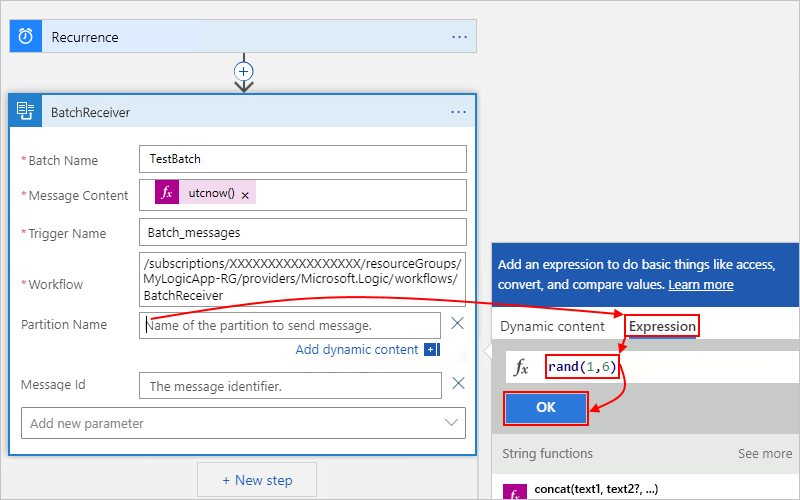Screen dimensions: 800x500
Task: Follow the Learn more link
Action: [701, 285]
